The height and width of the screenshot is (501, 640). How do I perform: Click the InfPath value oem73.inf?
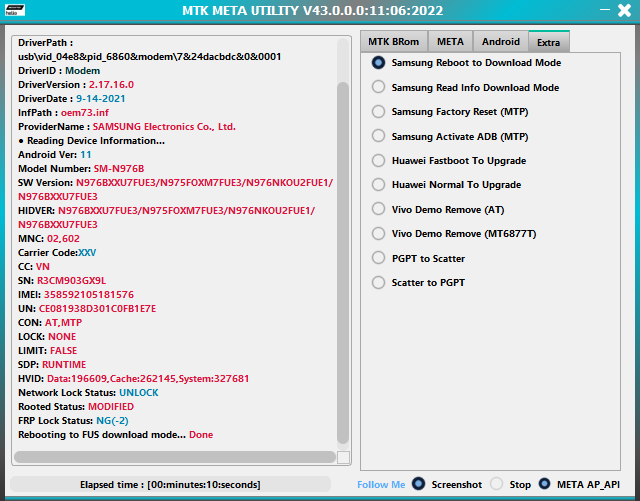point(85,113)
